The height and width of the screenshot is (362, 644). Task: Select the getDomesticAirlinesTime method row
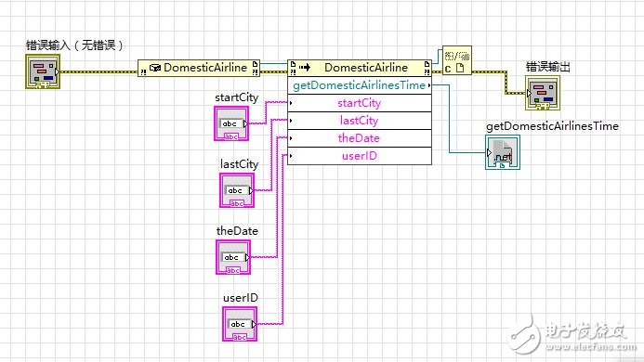click(x=360, y=85)
